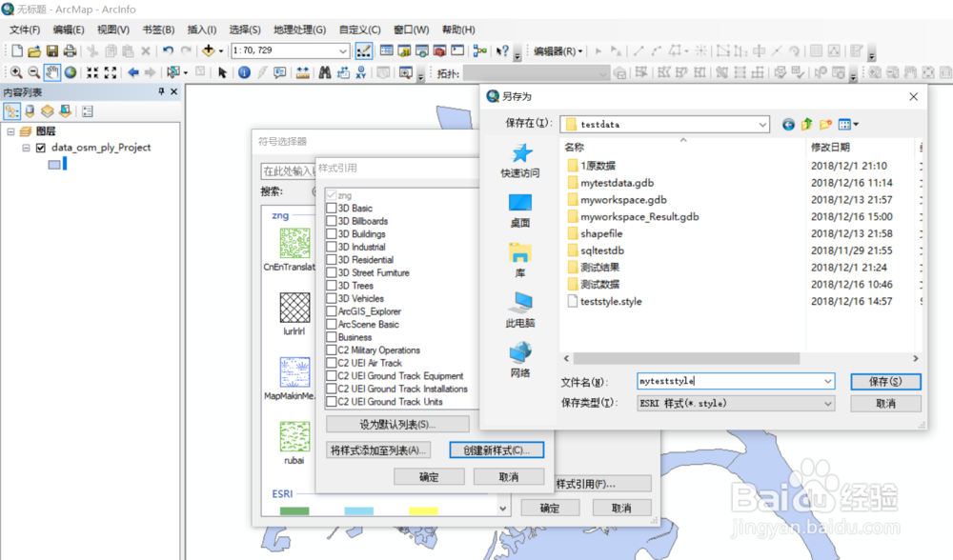This screenshot has width=953, height=560.
Task: Click Up One Level folder icon
Action: (x=806, y=125)
